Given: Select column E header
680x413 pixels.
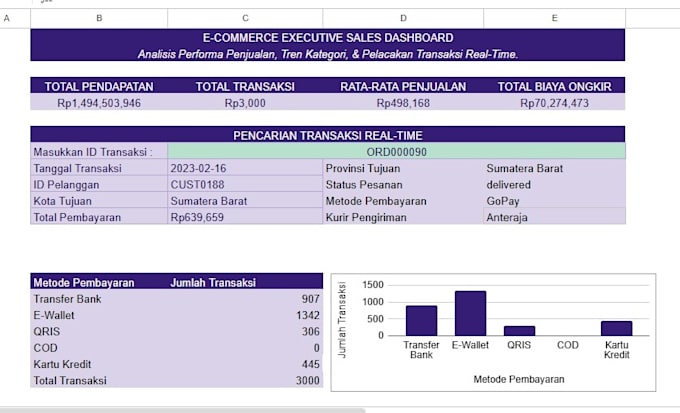Looking at the screenshot, I should coord(554,18).
